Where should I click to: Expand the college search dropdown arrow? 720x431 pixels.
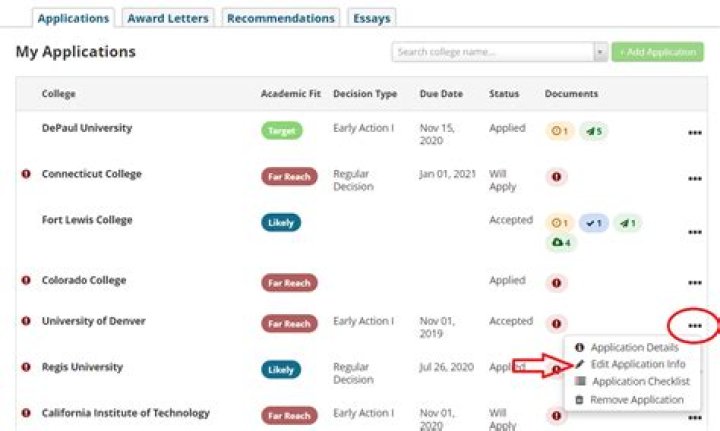(x=600, y=52)
